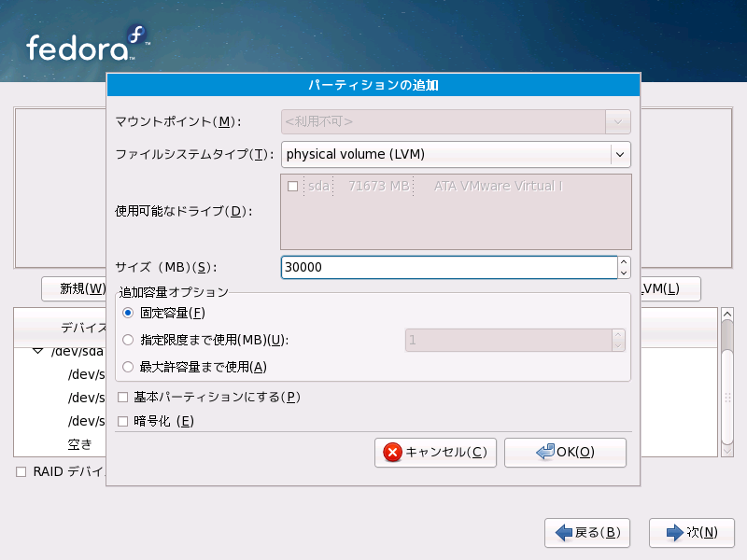
Task: Click the red cancel X icon
Action: click(392, 452)
